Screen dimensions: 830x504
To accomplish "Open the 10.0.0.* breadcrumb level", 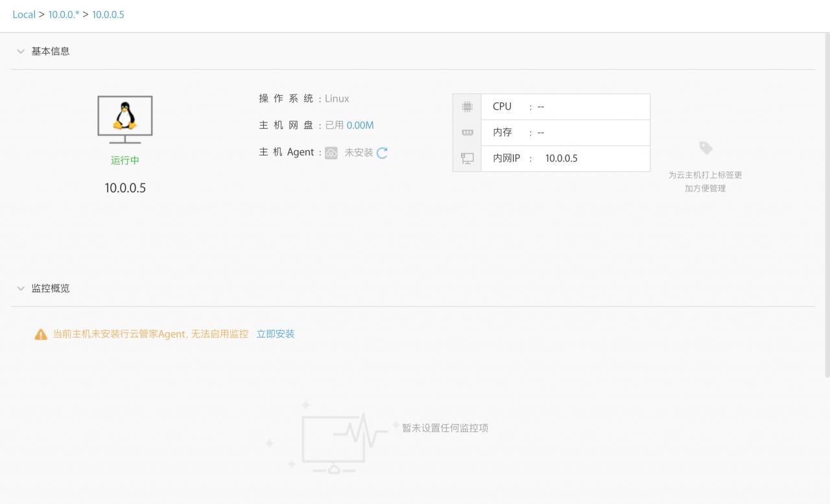I will pyautogui.click(x=64, y=14).
